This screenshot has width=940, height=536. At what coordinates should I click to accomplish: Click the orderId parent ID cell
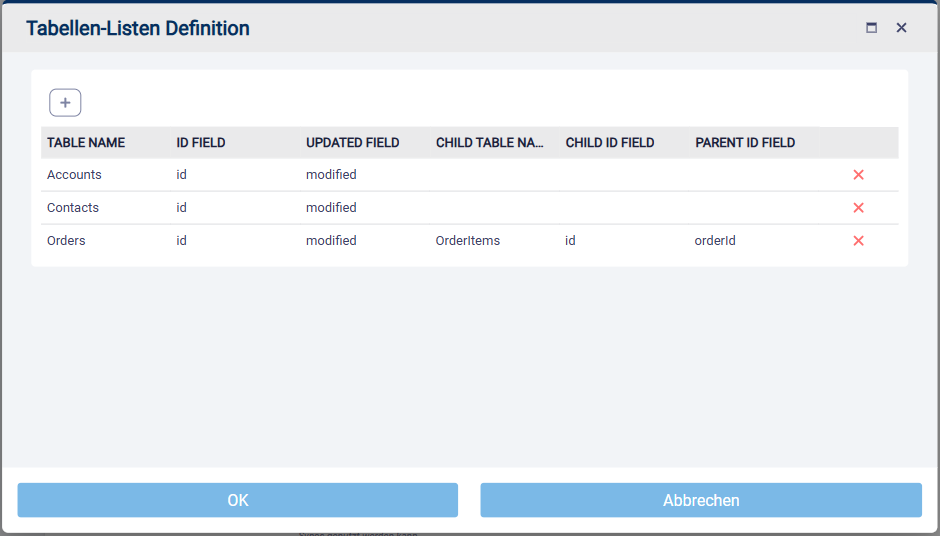tap(715, 241)
